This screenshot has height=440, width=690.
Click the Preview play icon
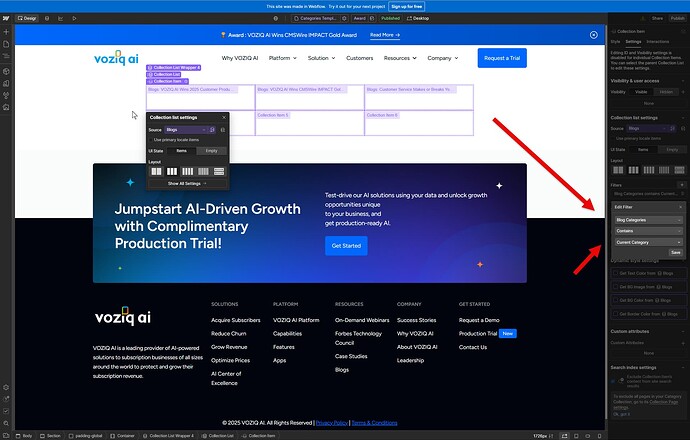coord(74,18)
